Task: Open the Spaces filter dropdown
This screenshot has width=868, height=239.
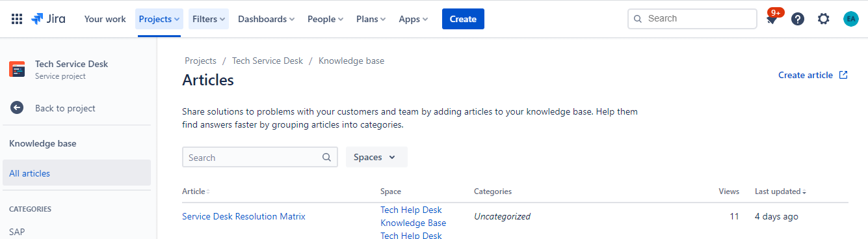Action: tap(376, 157)
